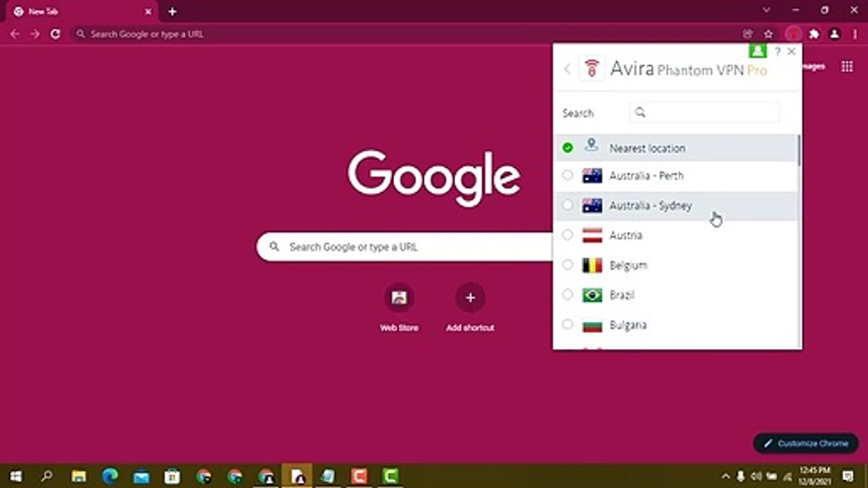Open Microsoft Store from the taskbar
868x488 pixels.
(172, 476)
